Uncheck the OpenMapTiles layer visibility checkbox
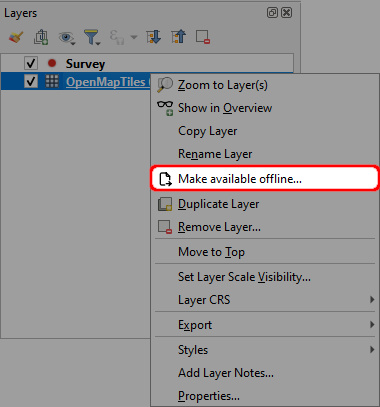380x407 pixels. click(31, 81)
